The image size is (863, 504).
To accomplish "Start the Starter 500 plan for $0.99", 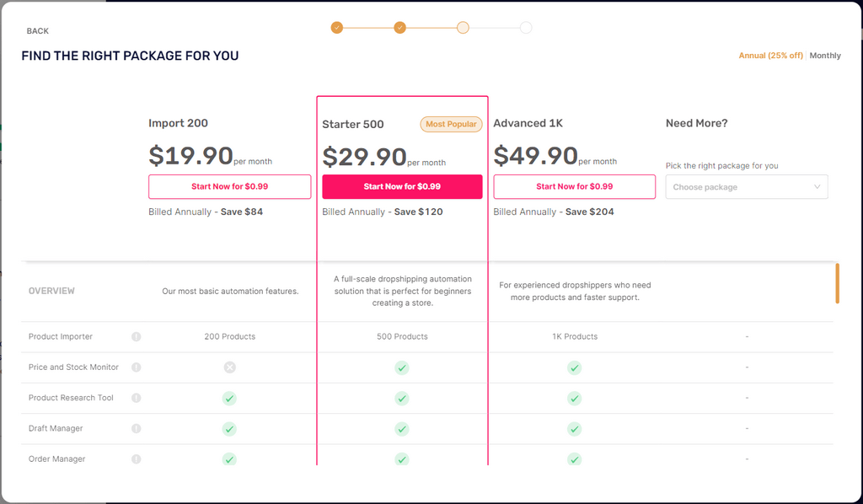I will [x=402, y=186].
